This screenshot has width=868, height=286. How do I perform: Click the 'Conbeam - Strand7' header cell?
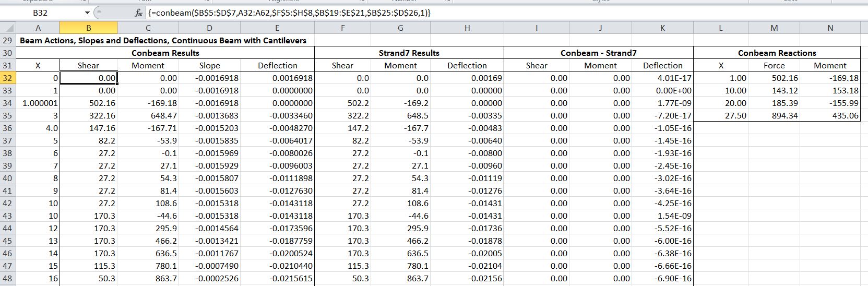pyautogui.click(x=598, y=53)
